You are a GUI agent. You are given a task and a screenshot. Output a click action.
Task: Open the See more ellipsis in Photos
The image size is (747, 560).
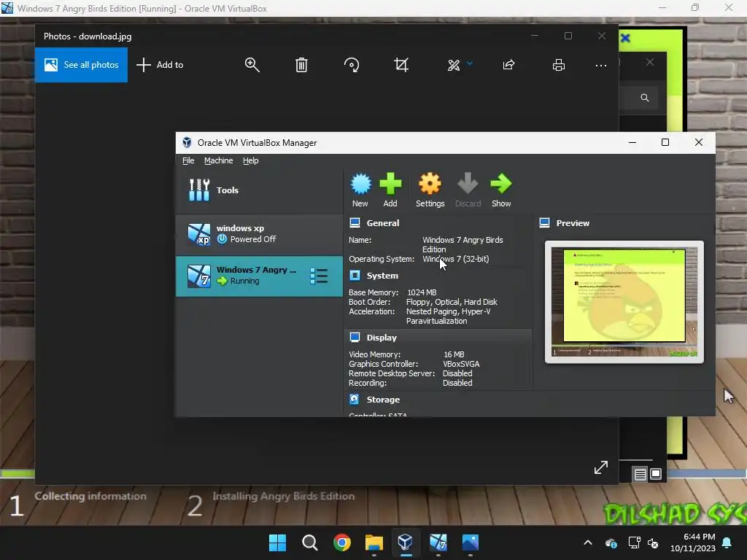(601, 65)
